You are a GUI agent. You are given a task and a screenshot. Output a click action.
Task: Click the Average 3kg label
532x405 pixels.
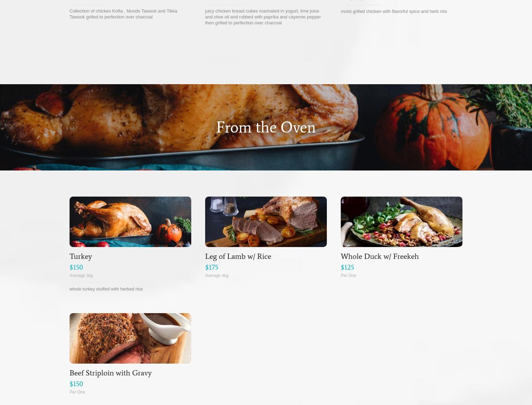[x=81, y=276]
